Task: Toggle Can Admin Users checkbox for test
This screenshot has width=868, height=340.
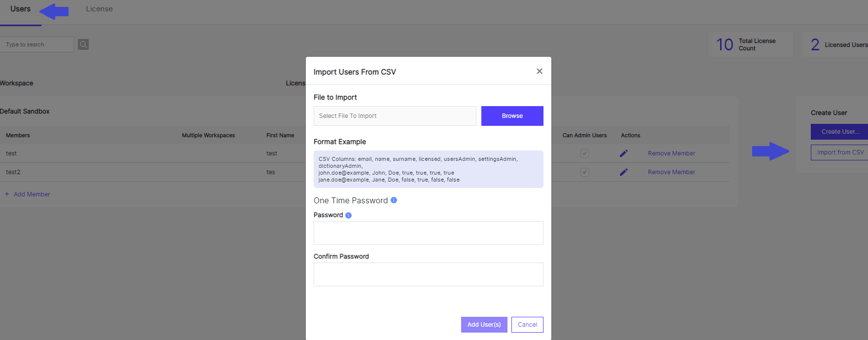Action: (585, 153)
